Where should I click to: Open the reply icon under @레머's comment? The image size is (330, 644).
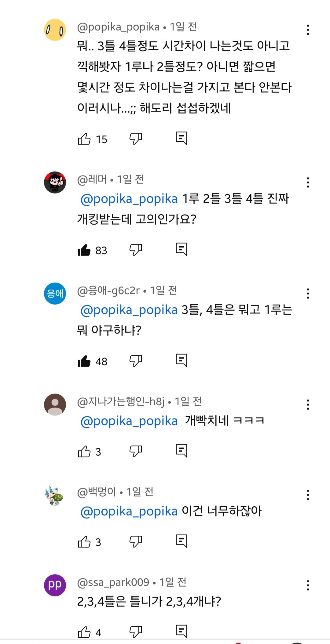tap(181, 250)
